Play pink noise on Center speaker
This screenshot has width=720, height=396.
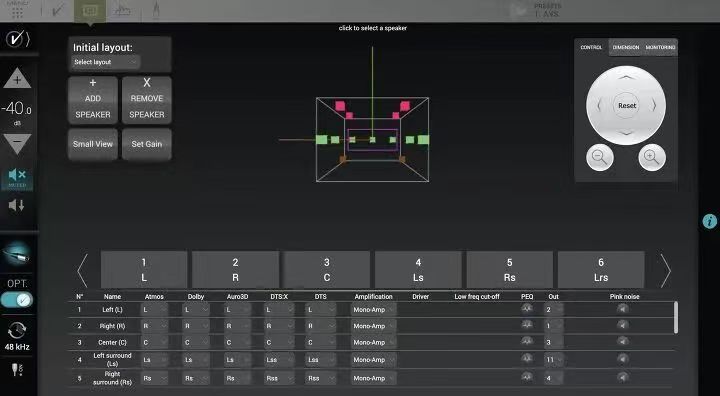click(x=623, y=342)
